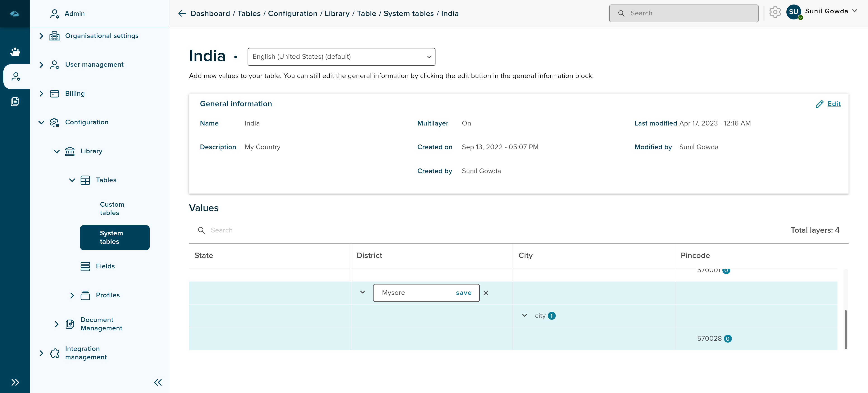Image resolution: width=868 pixels, height=393 pixels.
Task: Click the Library bank icon
Action: pyautogui.click(x=70, y=151)
